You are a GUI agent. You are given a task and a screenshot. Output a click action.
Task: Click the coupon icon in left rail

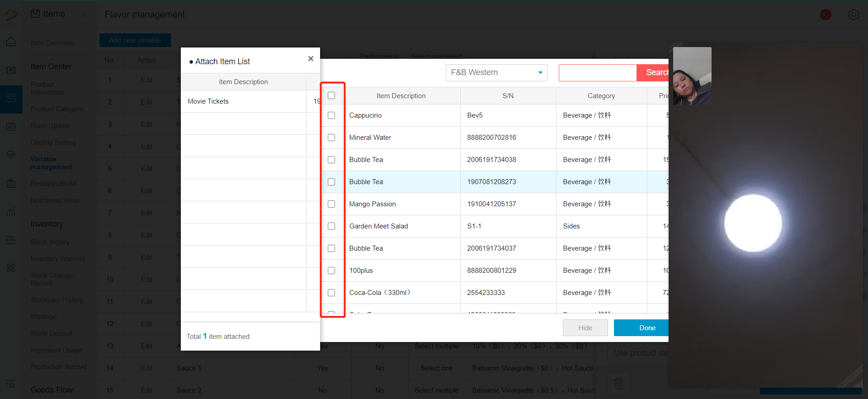pos(11,184)
